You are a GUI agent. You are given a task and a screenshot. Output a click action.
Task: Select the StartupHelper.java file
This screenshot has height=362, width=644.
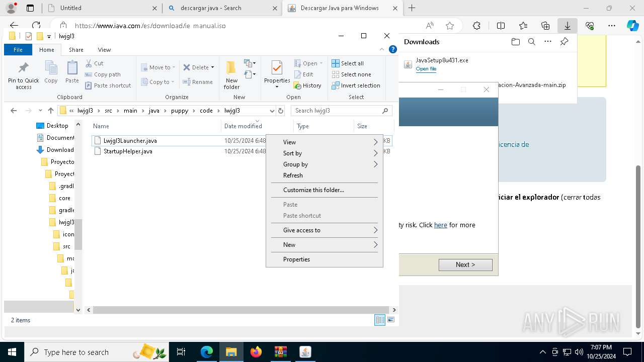pyautogui.click(x=128, y=151)
